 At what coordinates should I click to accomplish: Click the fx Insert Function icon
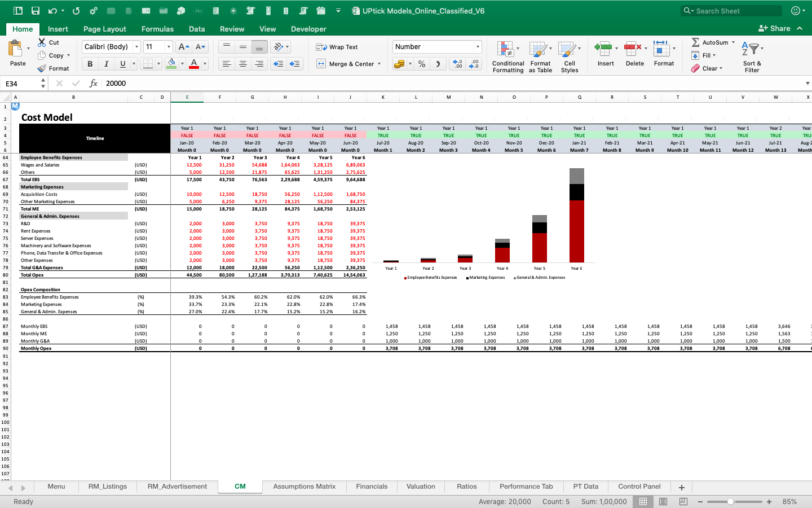[x=94, y=83]
